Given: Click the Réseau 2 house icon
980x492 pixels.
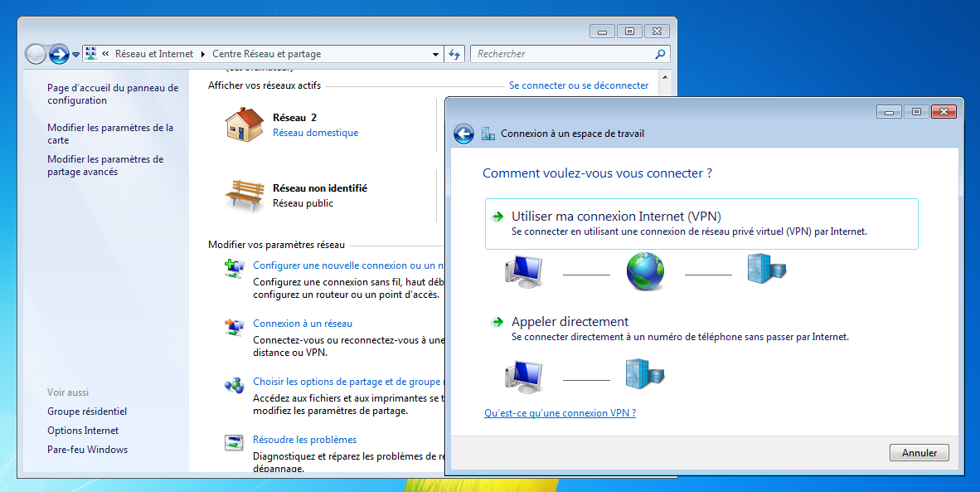Looking at the screenshot, I should point(245,124).
